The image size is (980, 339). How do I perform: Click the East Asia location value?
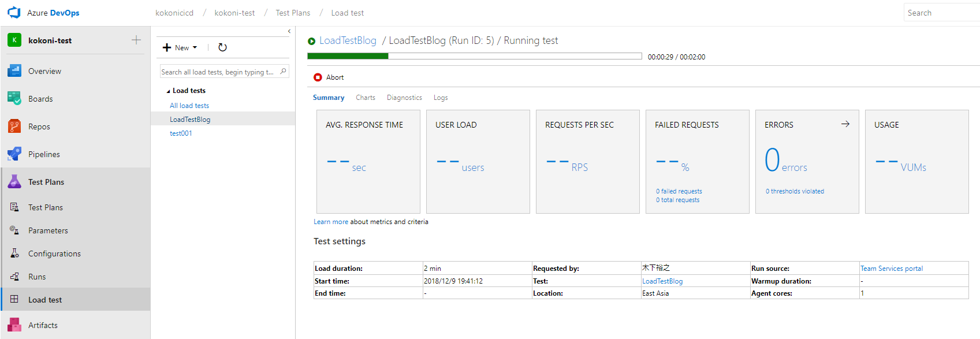[655, 293]
